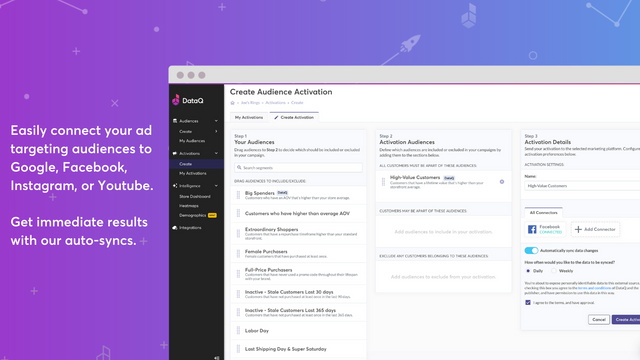Collapse the Intelligence menu chevron
Viewport: 640px width, 360px height.
tap(216, 186)
